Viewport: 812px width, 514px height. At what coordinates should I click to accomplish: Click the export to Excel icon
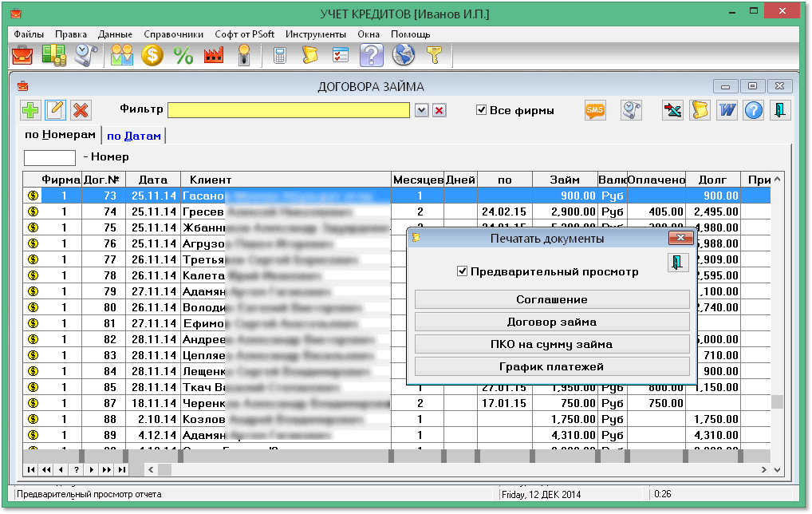[672, 109]
